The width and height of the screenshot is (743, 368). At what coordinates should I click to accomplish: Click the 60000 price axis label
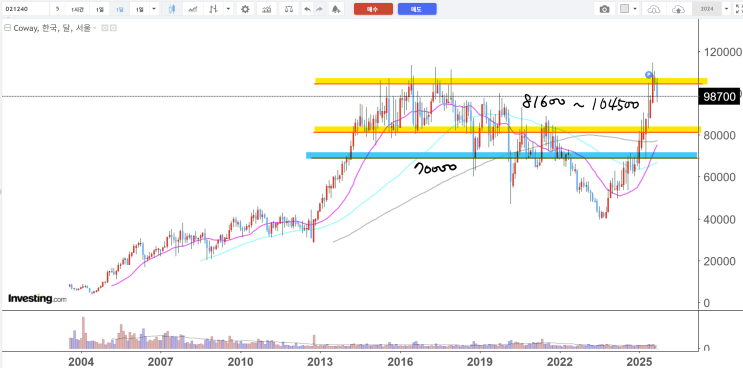coord(719,177)
